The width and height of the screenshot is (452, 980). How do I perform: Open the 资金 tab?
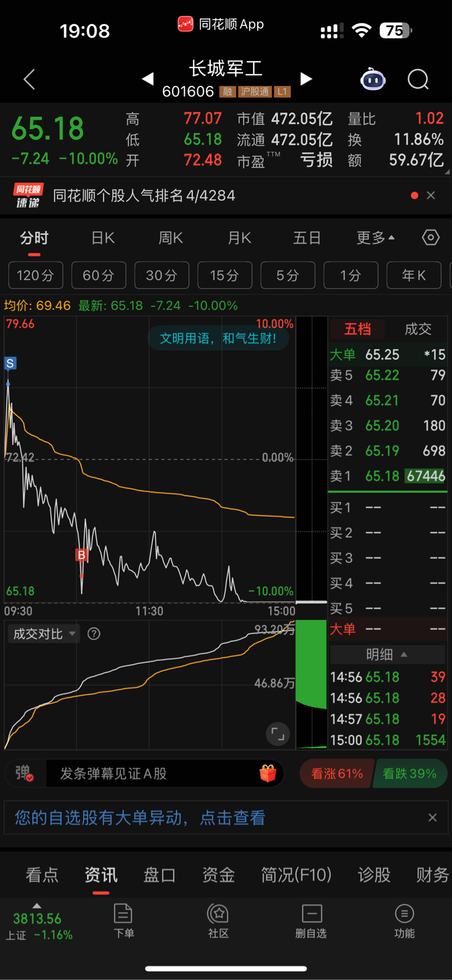[x=218, y=875]
